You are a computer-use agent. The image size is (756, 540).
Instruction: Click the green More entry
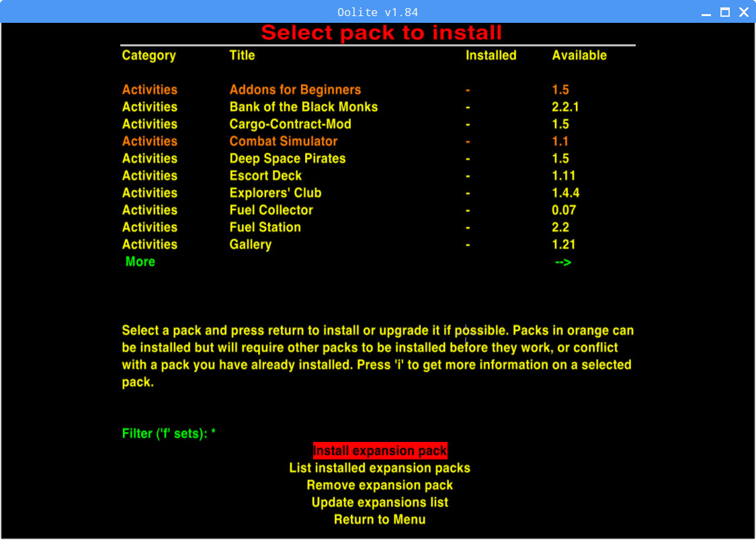tap(140, 261)
